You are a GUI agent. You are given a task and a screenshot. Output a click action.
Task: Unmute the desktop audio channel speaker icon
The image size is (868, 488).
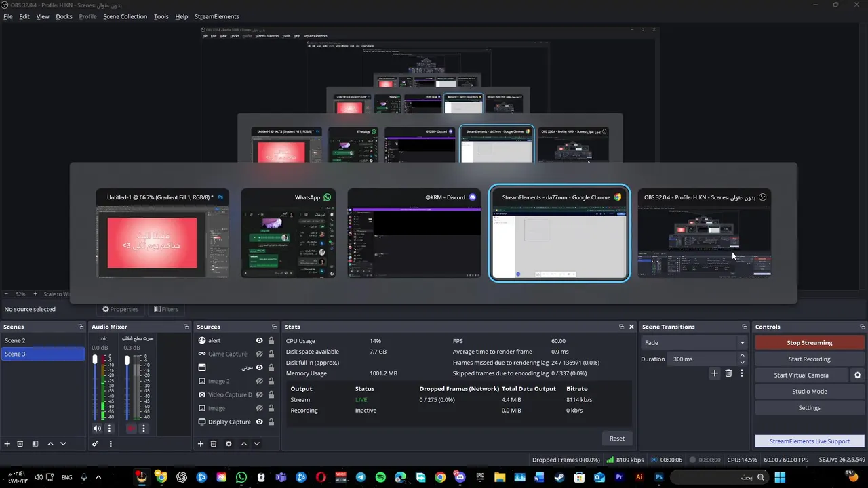point(130,428)
